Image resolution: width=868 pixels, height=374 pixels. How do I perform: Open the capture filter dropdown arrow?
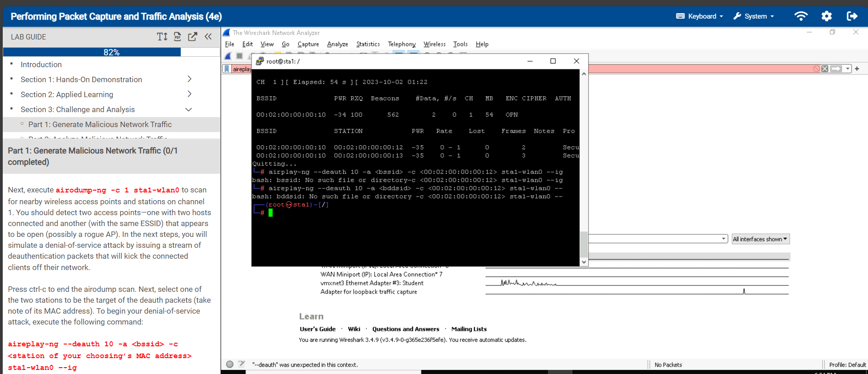[724, 239]
